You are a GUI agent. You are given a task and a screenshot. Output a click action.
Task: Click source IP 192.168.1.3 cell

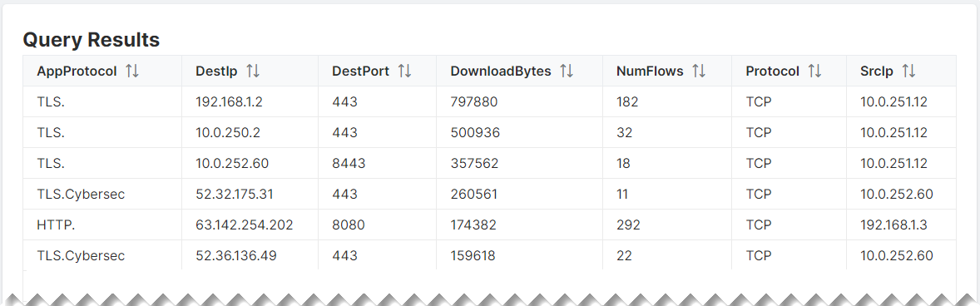tap(901, 225)
